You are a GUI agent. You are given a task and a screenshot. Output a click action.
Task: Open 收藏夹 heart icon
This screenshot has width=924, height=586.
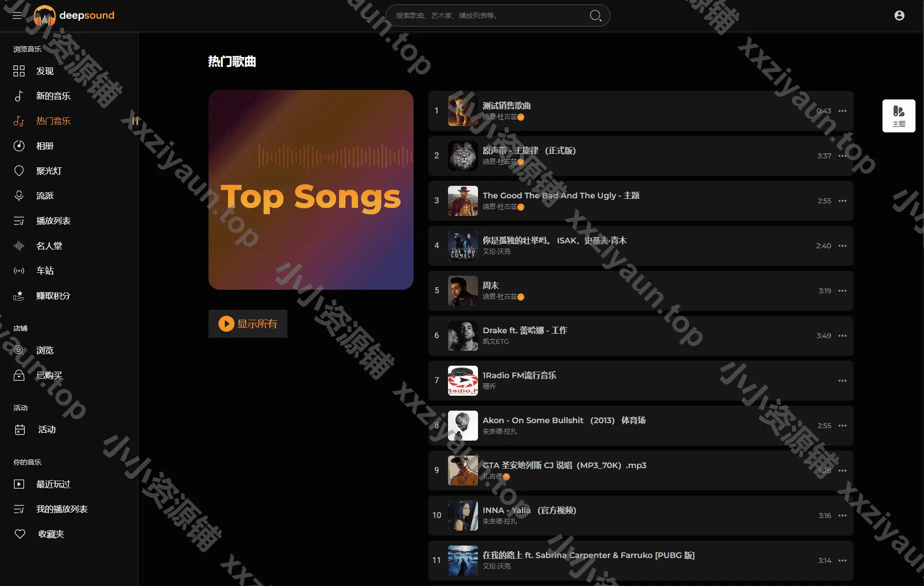[20, 534]
